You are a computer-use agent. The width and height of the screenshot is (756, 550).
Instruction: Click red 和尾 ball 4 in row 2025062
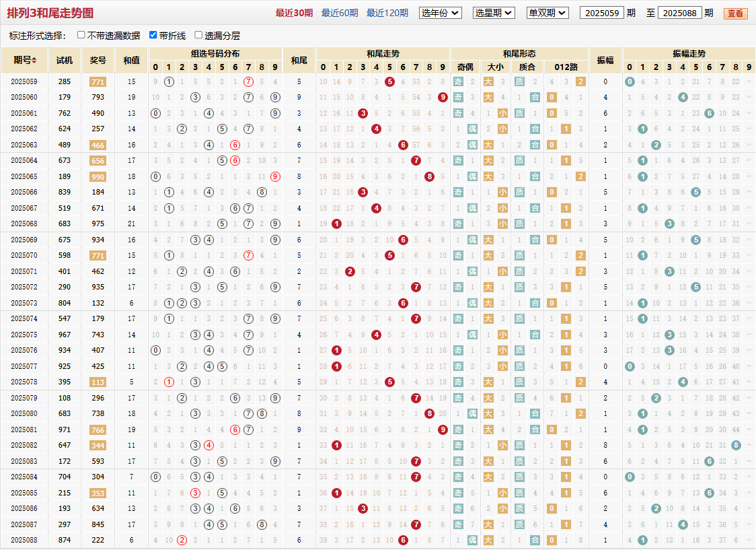[x=377, y=129]
